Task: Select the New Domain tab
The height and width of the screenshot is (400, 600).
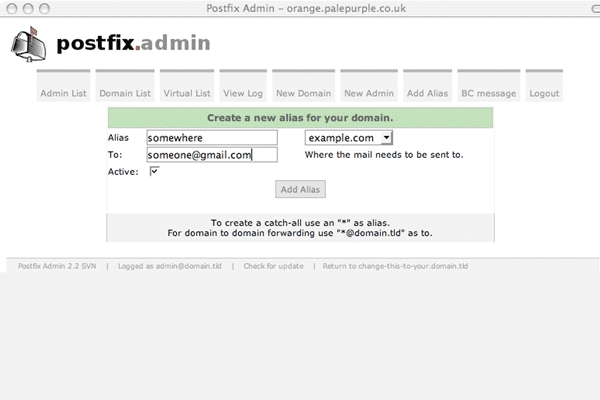Action: pos(303,93)
